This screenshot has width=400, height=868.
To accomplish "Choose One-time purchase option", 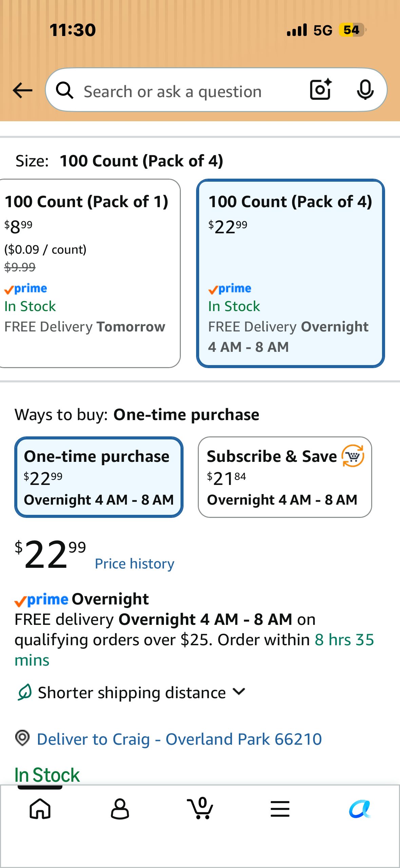I will click(x=99, y=477).
